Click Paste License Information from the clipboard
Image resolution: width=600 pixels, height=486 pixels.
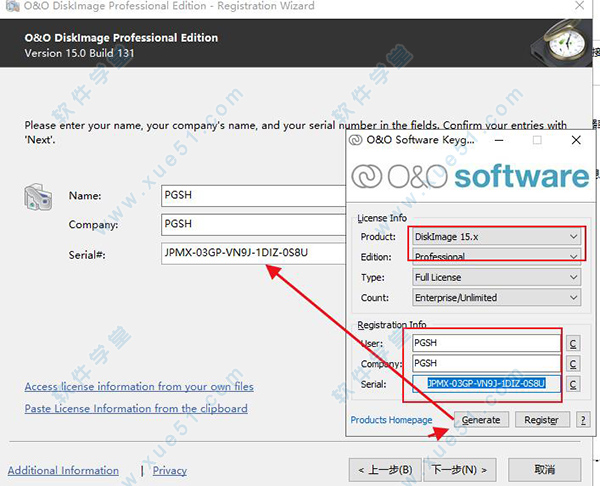pos(136,408)
